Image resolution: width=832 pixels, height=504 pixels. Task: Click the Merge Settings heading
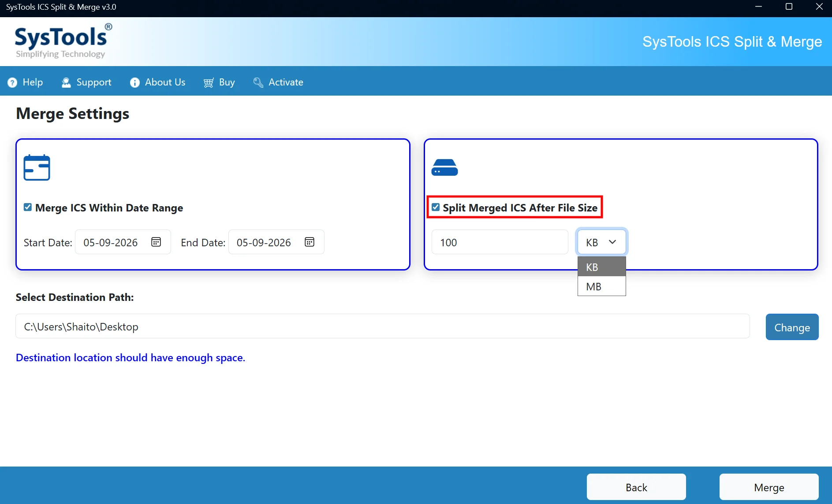coord(73,114)
